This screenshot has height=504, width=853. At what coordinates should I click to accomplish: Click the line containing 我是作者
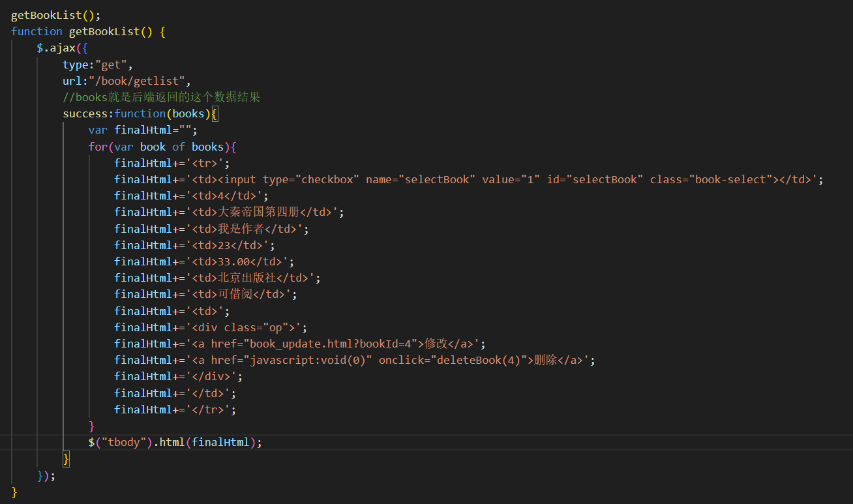[x=211, y=229]
